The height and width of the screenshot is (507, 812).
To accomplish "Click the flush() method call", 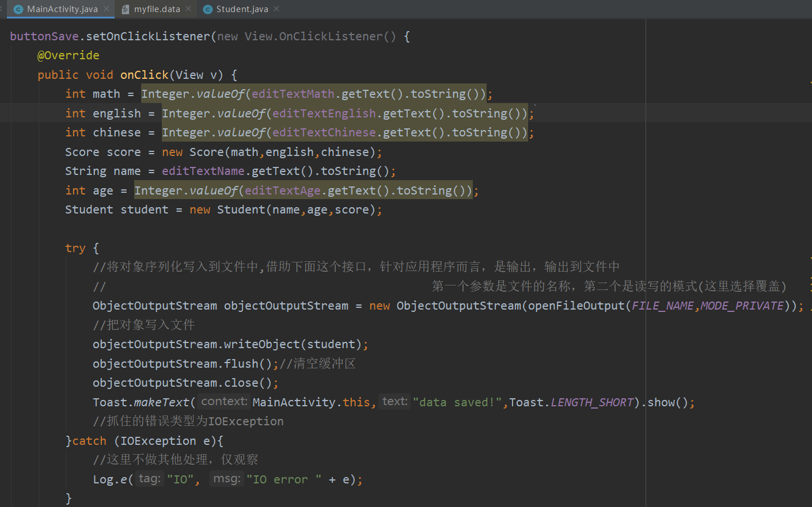I will point(248,364).
